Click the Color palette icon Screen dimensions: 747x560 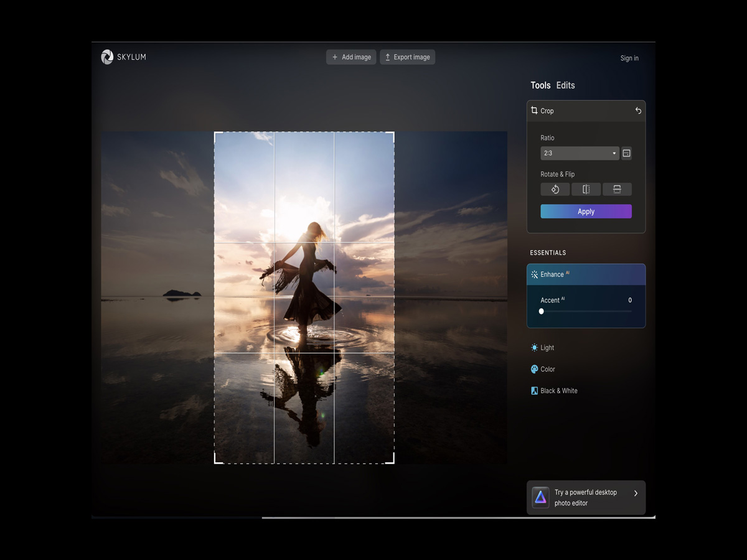tap(533, 369)
